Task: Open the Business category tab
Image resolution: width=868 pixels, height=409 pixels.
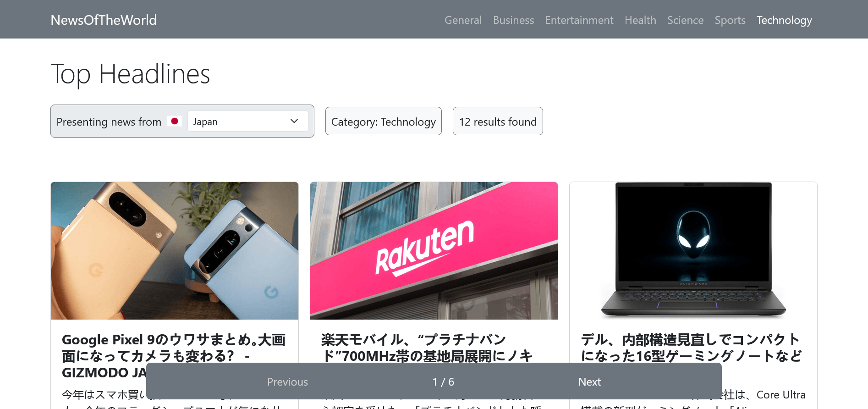Action: point(513,20)
